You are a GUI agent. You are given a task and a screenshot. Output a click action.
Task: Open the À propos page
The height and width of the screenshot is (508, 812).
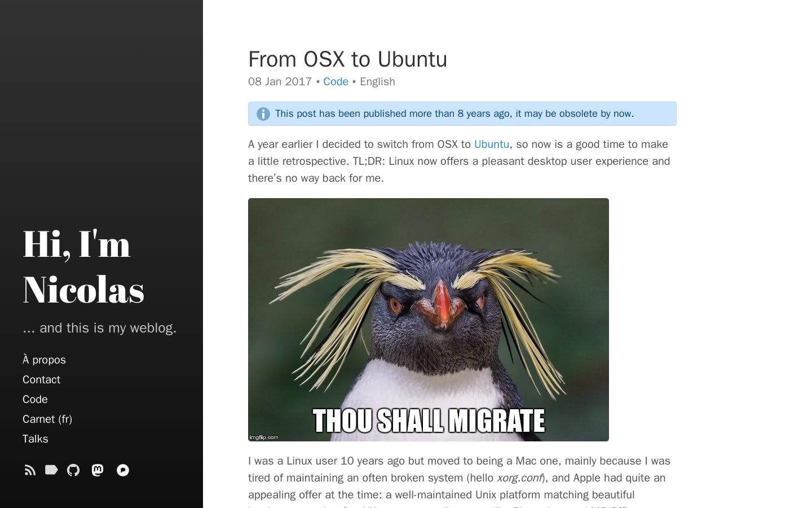[x=44, y=360]
